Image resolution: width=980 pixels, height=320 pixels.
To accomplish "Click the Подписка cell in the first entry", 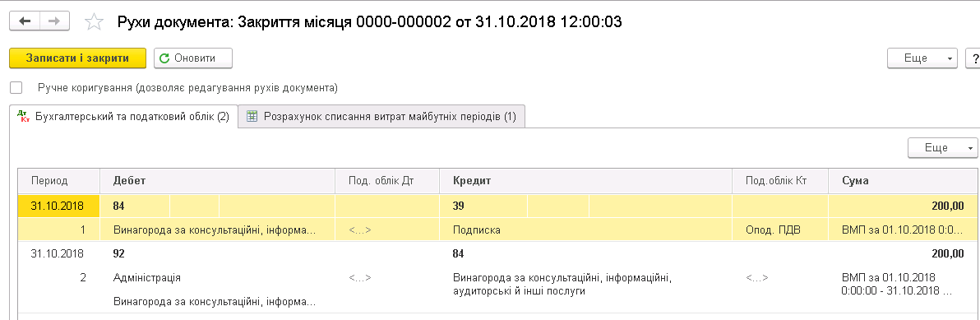I will click(x=477, y=230).
